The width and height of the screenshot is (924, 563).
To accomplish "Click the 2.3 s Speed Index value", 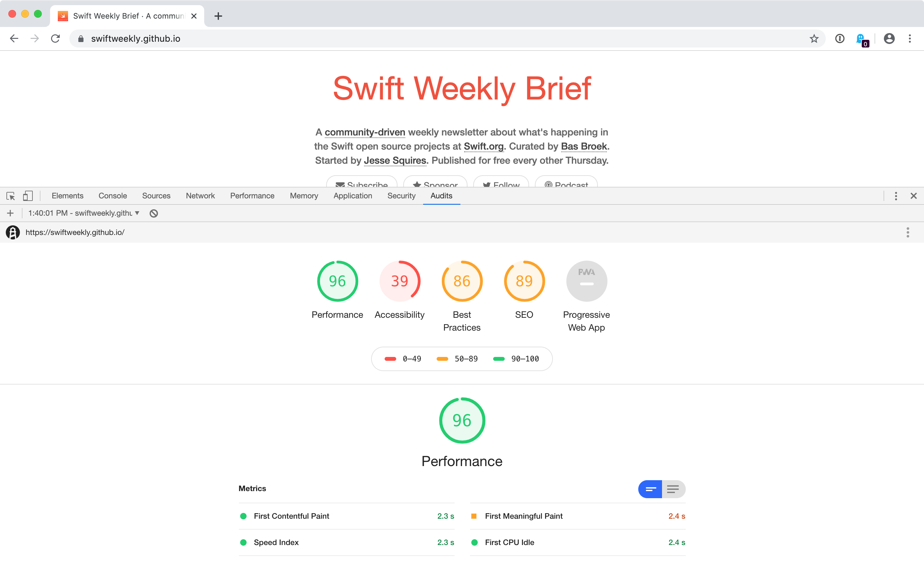I will [446, 542].
